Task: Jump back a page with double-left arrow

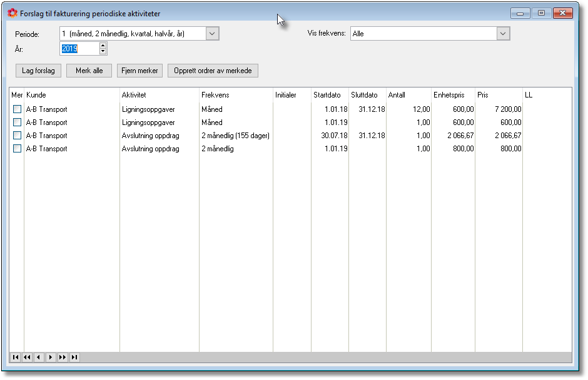Action: point(27,357)
